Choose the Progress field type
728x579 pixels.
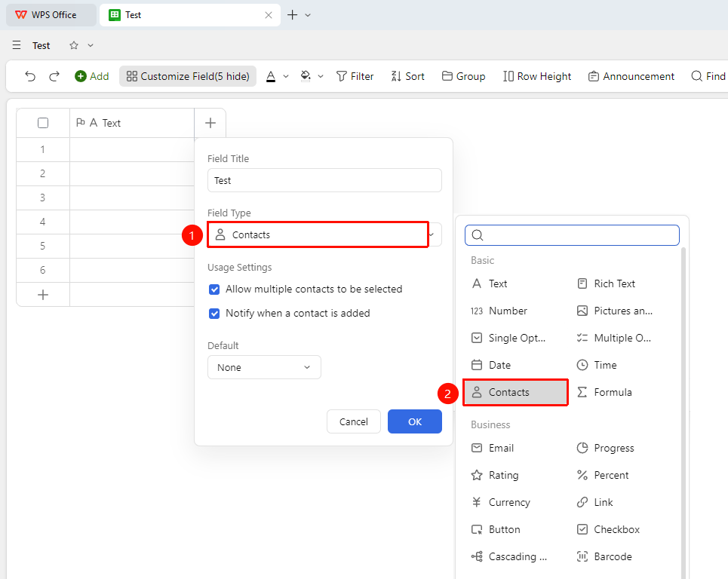click(x=606, y=448)
